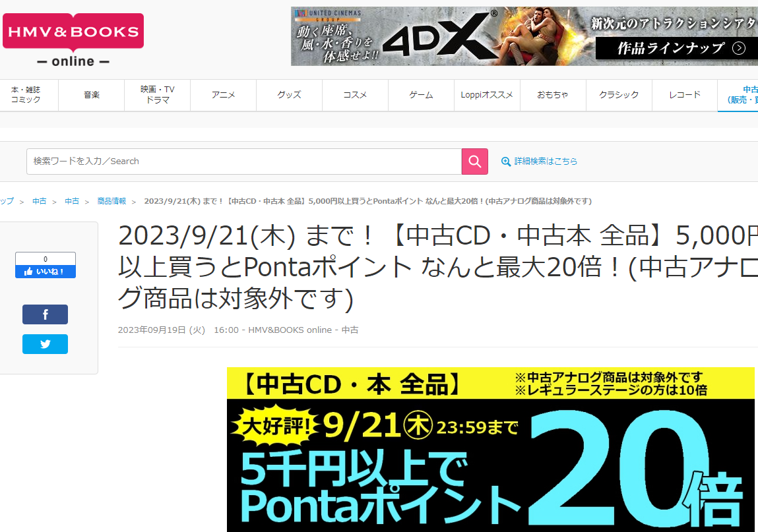Share the page with the Twitter button
The width and height of the screenshot is (758, 532).
click(x=45, y=344)
